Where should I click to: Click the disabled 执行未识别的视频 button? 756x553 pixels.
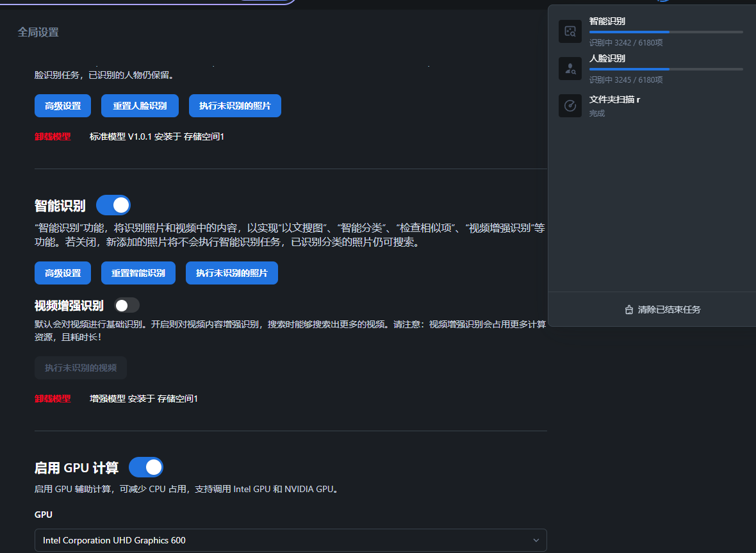tap(81, 368)
